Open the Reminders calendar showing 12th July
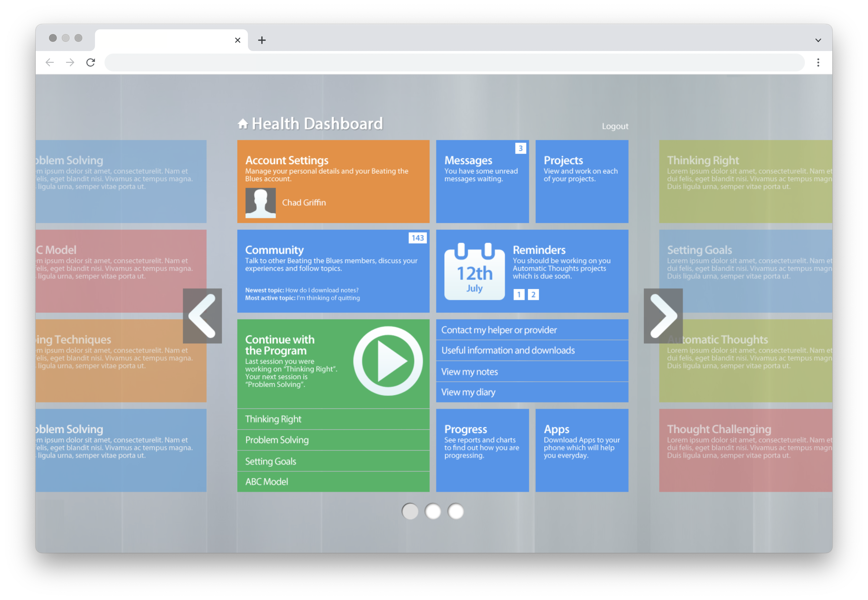The height and width of the screenshot is (600, 868). [x=474, y=271]
